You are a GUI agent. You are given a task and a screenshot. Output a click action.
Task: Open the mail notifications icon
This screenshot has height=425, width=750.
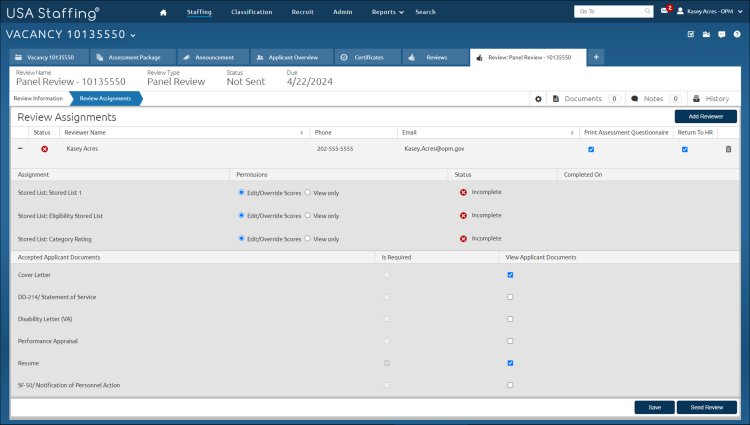tap(665, 11)
